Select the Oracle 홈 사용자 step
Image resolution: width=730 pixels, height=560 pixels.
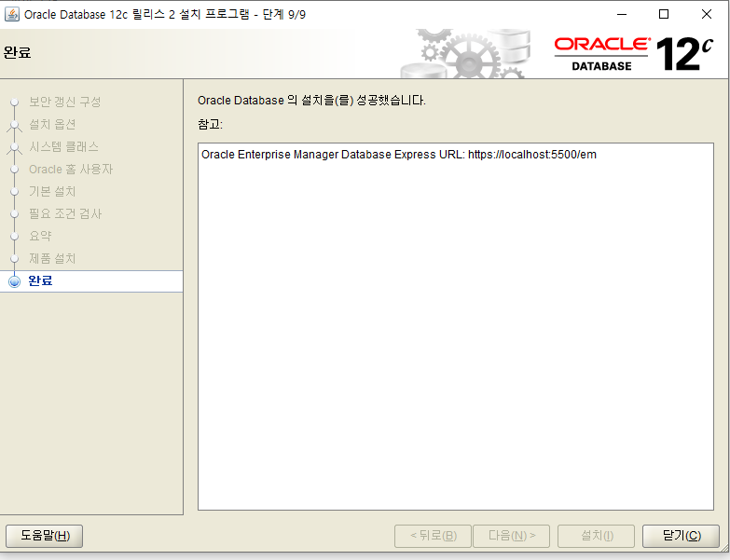point(71,169)
